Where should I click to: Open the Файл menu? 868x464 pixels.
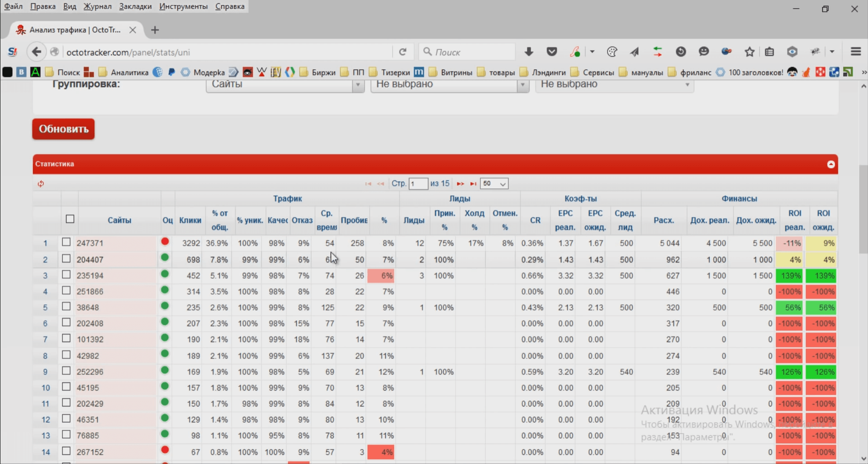[x=14, y=6]
